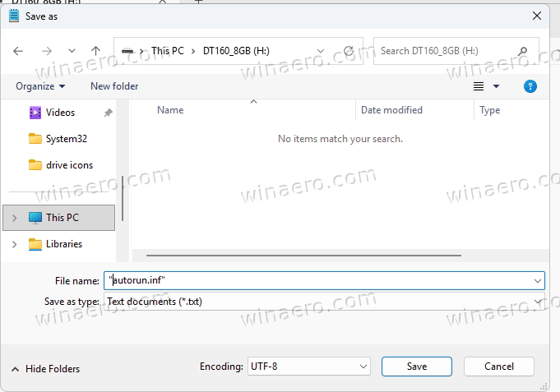
Task: Go up one folder level
Action: [x=95, y=51]
